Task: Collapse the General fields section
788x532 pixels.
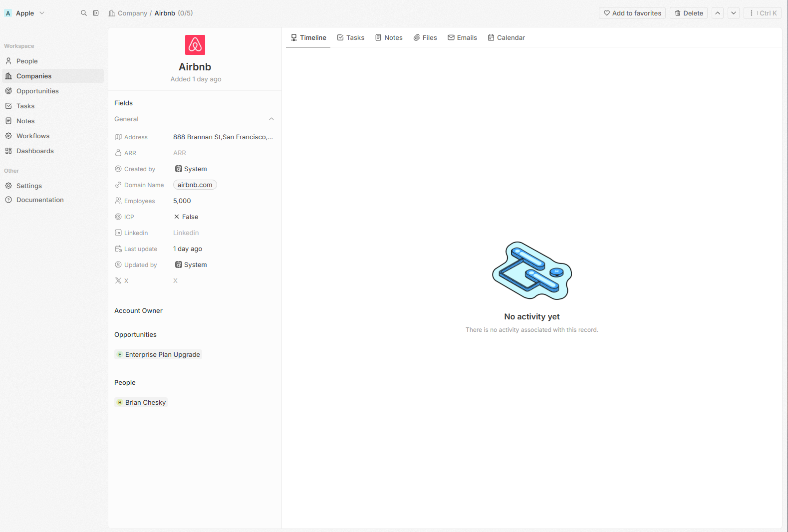Action: [271, 119]
